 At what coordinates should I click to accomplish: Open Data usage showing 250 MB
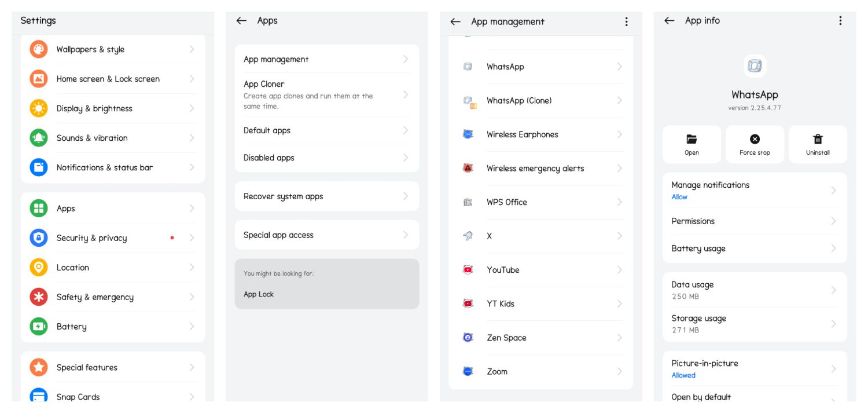pos(755,290)
